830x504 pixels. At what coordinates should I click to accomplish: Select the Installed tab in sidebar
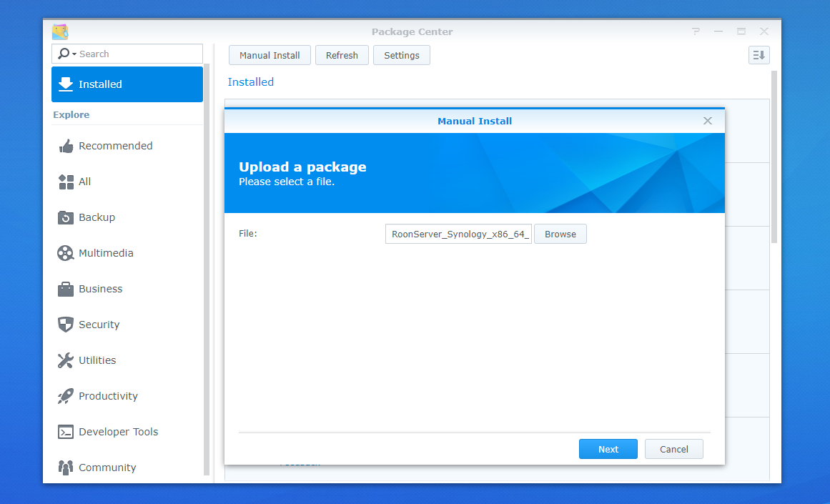[x=127, y=84]
